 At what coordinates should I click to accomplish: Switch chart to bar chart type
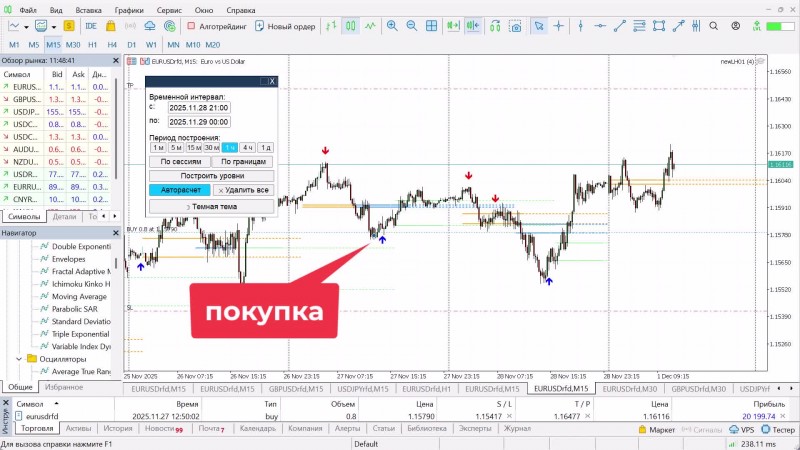point(331,26)
